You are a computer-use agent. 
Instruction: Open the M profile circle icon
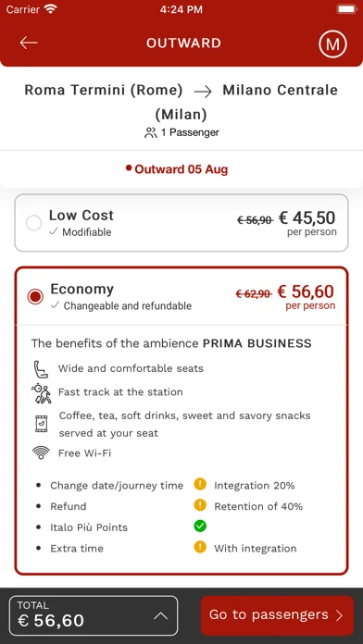pos(332,43)
